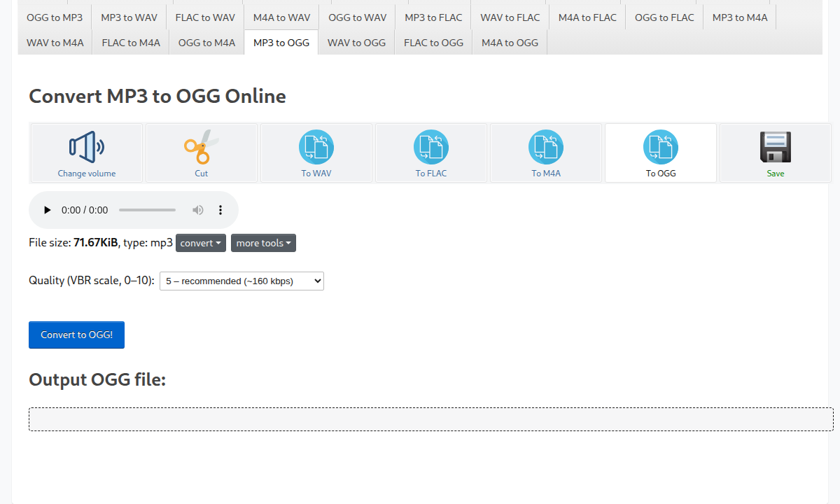Choose the To WAV converter icon

(316, 153)
